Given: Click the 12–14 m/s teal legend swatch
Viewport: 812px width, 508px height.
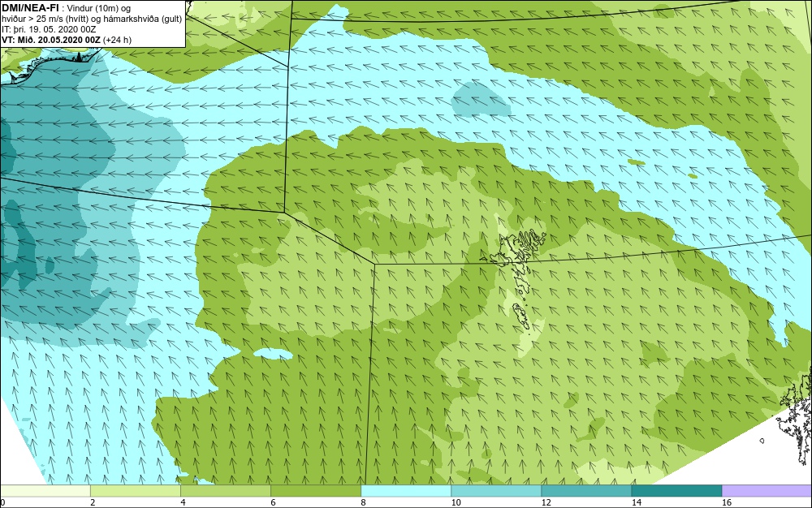Looking at the screenshot, I should [x=586, y=491].
